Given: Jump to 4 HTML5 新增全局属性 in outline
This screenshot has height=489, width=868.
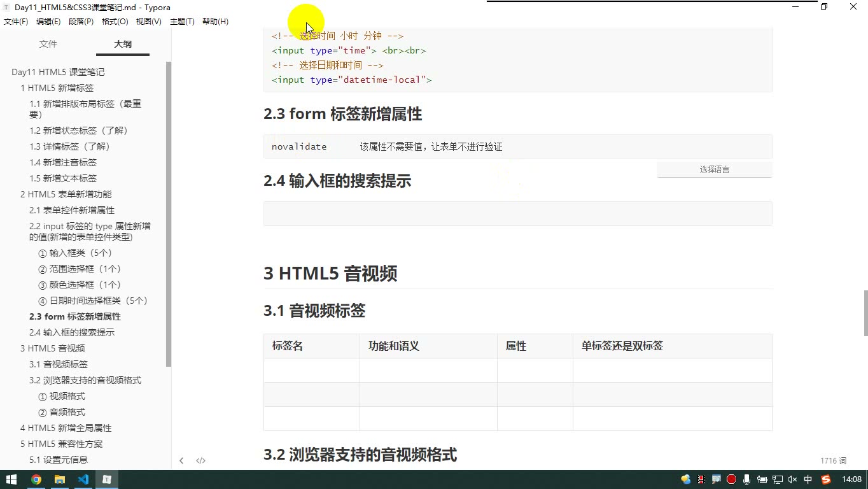Looking at the screenshot, I should point(66,428).
